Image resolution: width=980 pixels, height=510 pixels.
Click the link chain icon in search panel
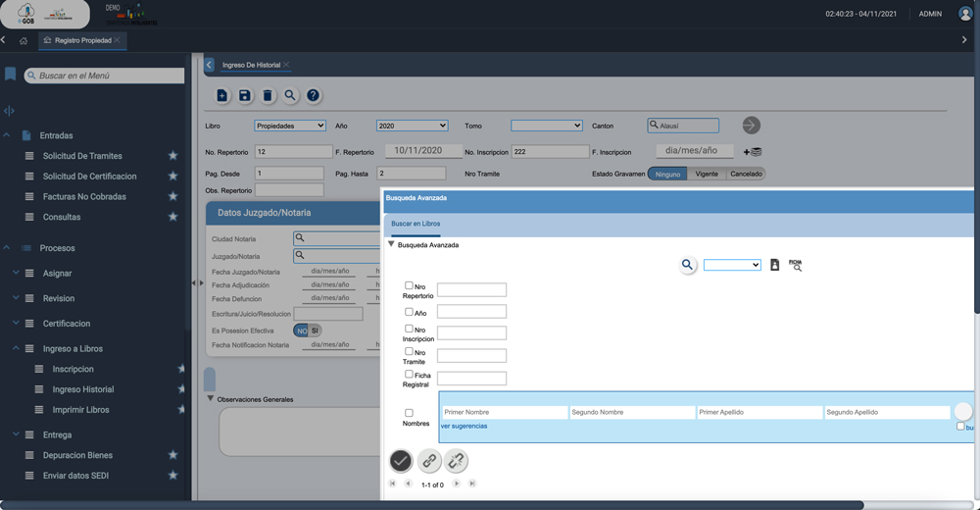[429, 461]
